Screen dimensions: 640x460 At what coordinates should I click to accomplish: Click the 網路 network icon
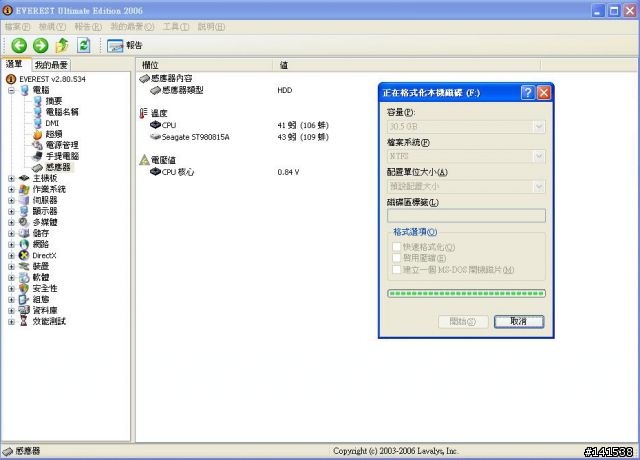(24, 244)
